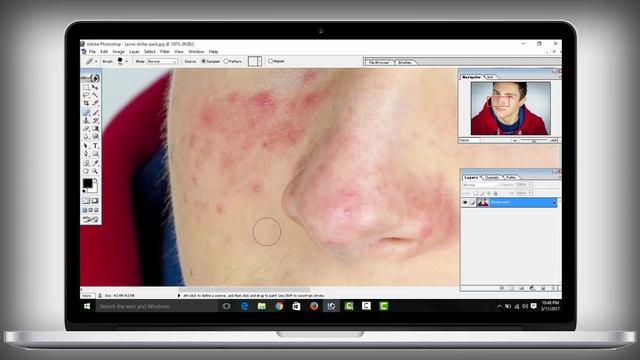
Task: Open the pattern picker dropdown
Action: pos(260,61)
